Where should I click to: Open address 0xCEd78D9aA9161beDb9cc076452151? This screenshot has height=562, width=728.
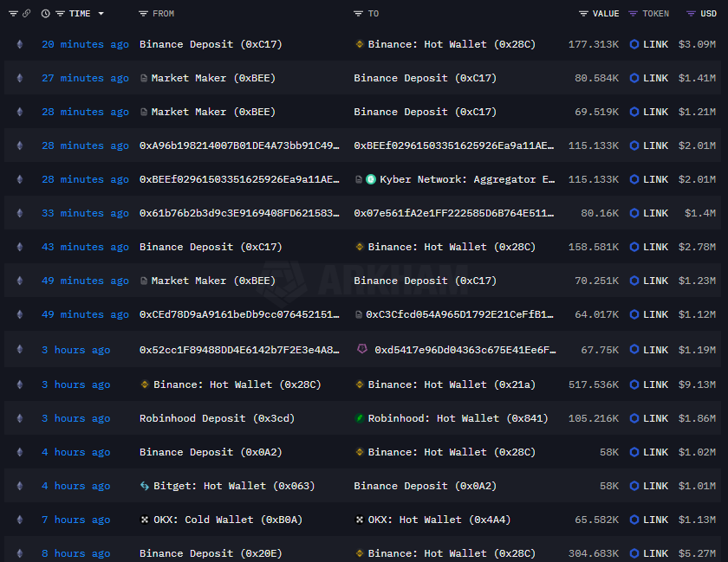pos(239,314)
